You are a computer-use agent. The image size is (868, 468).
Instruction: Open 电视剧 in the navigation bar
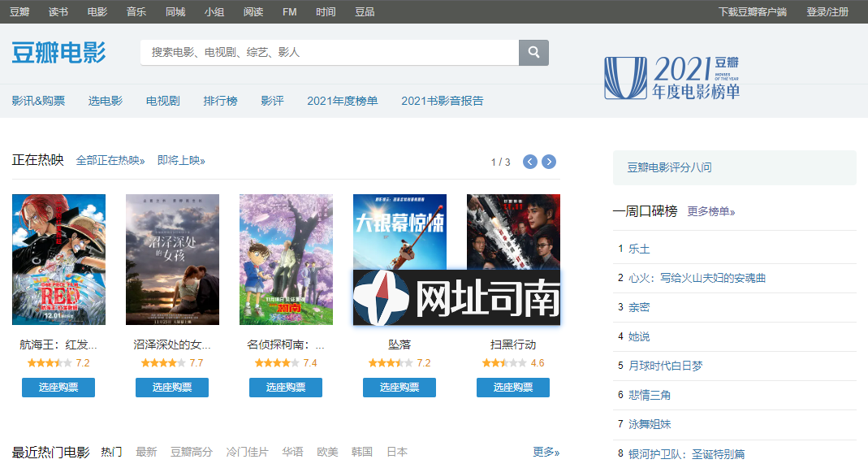click(162, 101)
